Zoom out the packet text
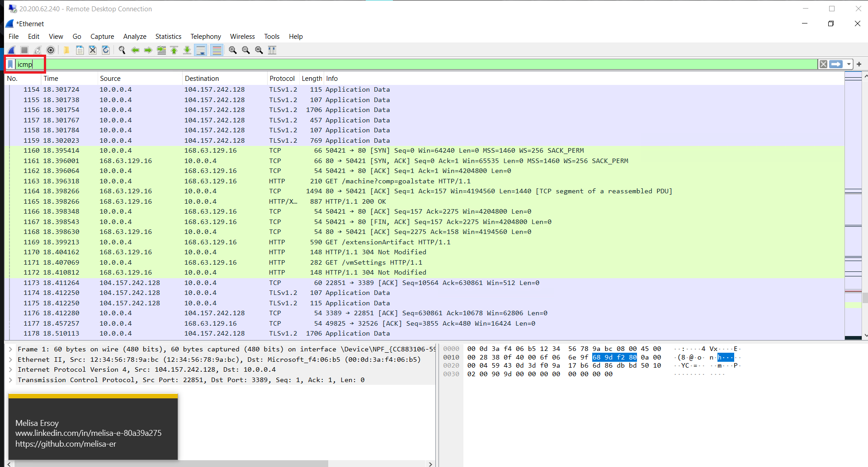This screenshot has height=467, width=868. 246,50
